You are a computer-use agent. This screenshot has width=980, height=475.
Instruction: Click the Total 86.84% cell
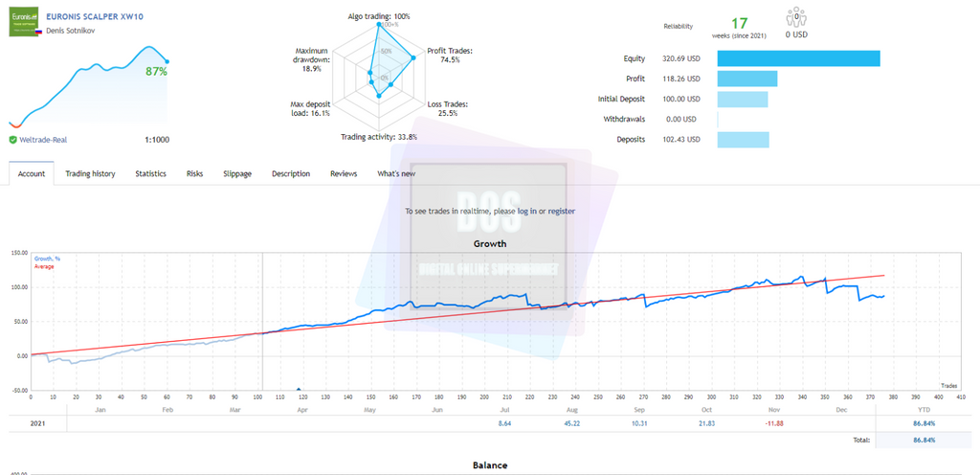[x=924, y=441]
